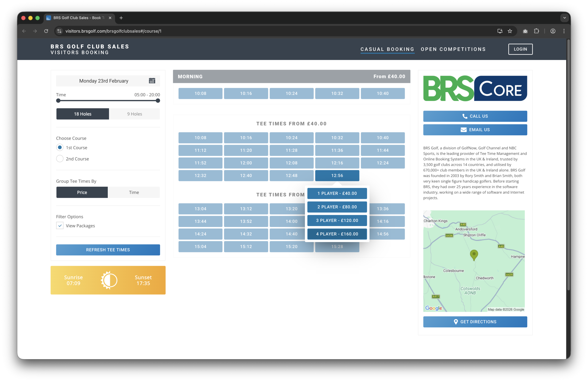Image resolution: width=588 pixels, height=382 pixels.
Task: Open the calendar date picker icon
Action: (152, 81)
